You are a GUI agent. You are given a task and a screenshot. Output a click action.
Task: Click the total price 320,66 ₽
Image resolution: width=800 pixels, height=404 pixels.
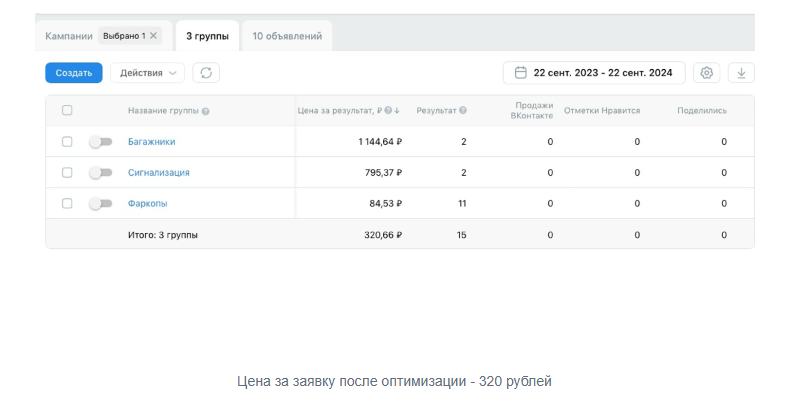(x=383, y=235)
